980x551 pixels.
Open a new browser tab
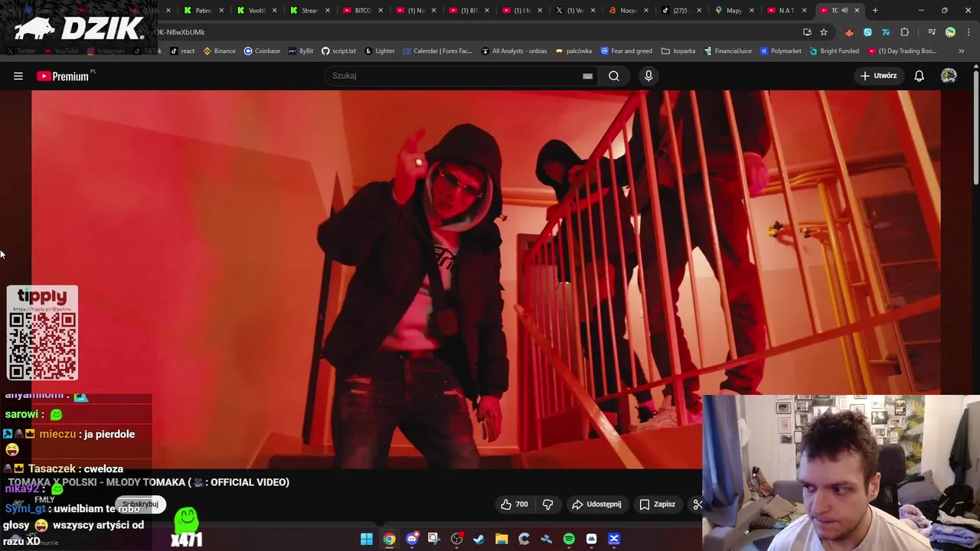875,11
